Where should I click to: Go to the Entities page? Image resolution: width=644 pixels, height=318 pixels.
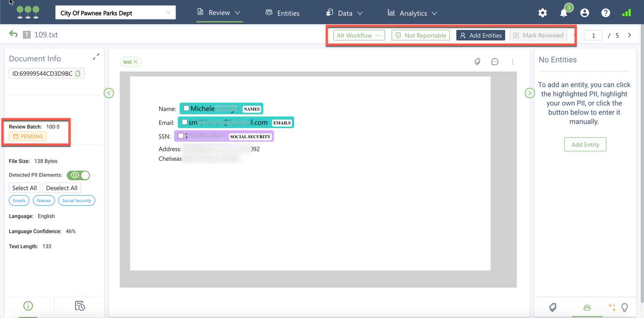point(282,13)
